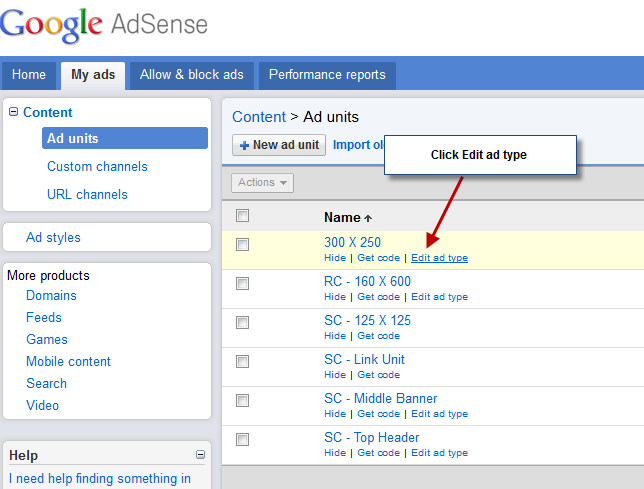Open the SC - 125 X 125 ad unit
This screenshot has height=489, width=644.
click(367, 320)
